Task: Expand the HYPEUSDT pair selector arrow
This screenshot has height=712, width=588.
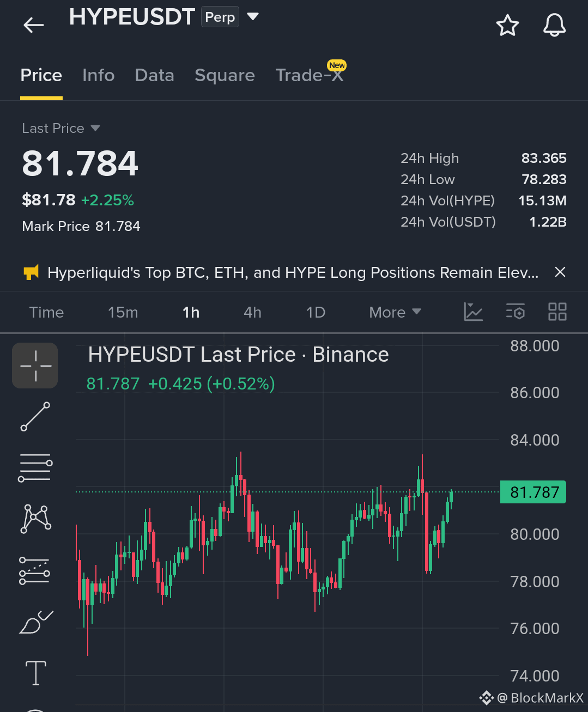Action: [253, 17]
